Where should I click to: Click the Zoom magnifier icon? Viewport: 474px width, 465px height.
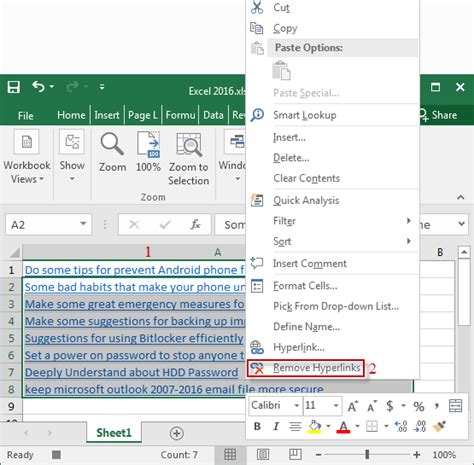(x=112, y=144)
